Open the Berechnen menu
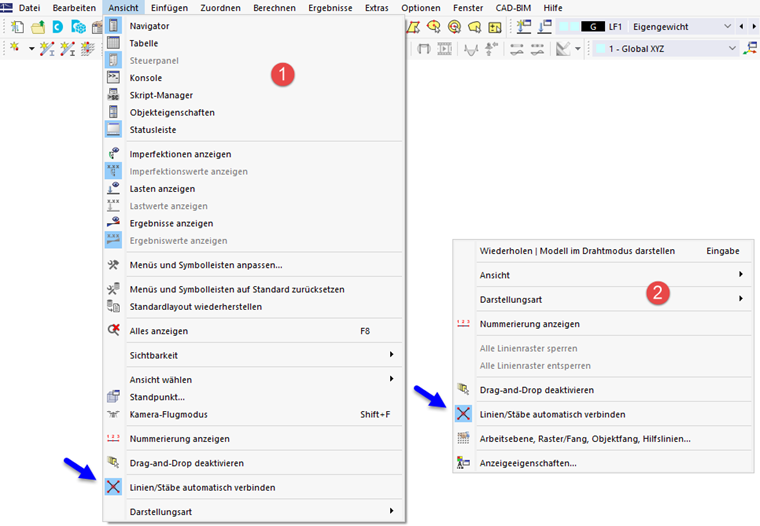The image size is (760, 526). (x=274, y=8)
